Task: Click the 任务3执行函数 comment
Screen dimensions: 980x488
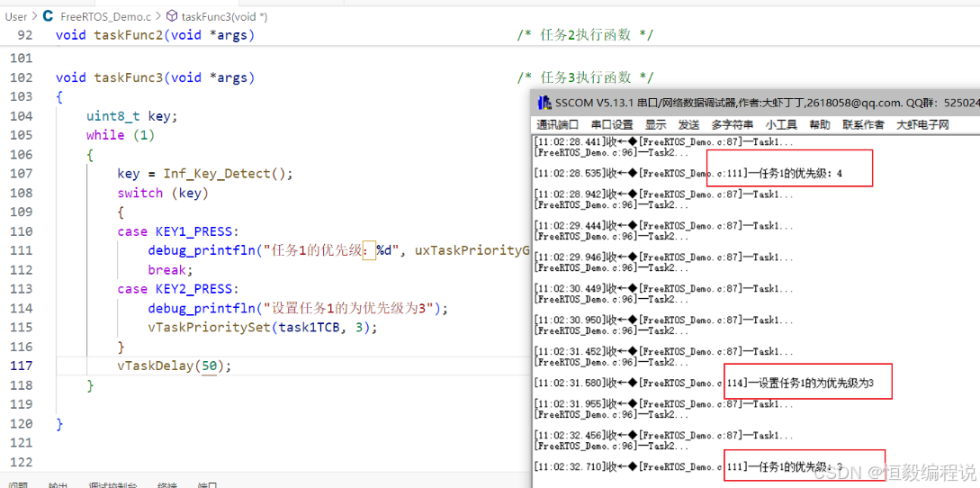Action: [585, 77]
